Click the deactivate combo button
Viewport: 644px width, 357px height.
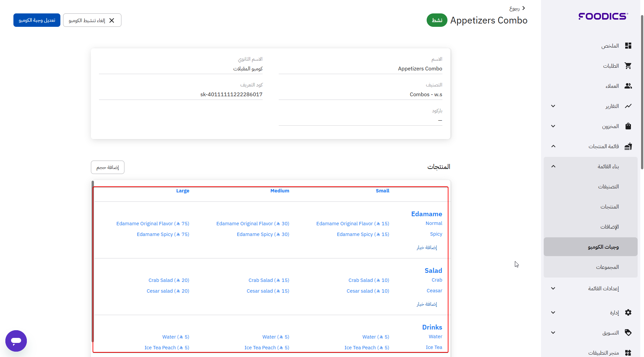92,20
